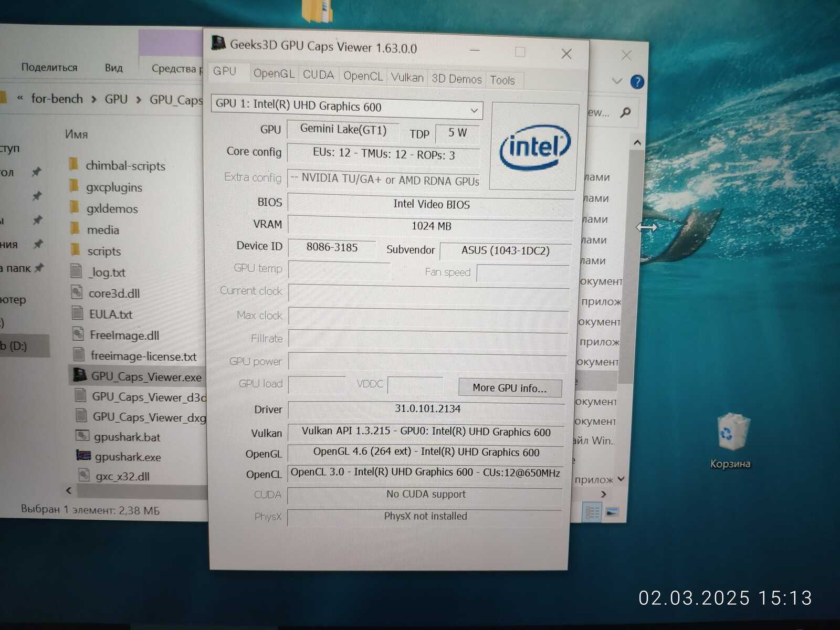This screenshot has height=630, width=840.
Task: Select the gxcplugins folder icon
Action: tap(74, 186)
